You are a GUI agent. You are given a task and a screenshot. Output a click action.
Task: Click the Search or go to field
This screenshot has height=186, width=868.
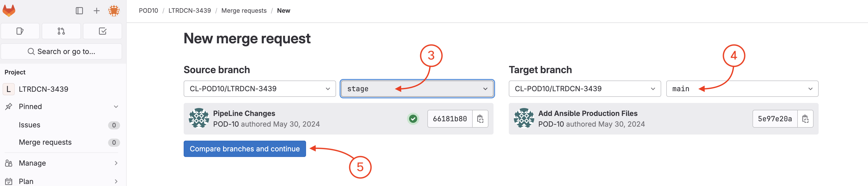[61, 52]
